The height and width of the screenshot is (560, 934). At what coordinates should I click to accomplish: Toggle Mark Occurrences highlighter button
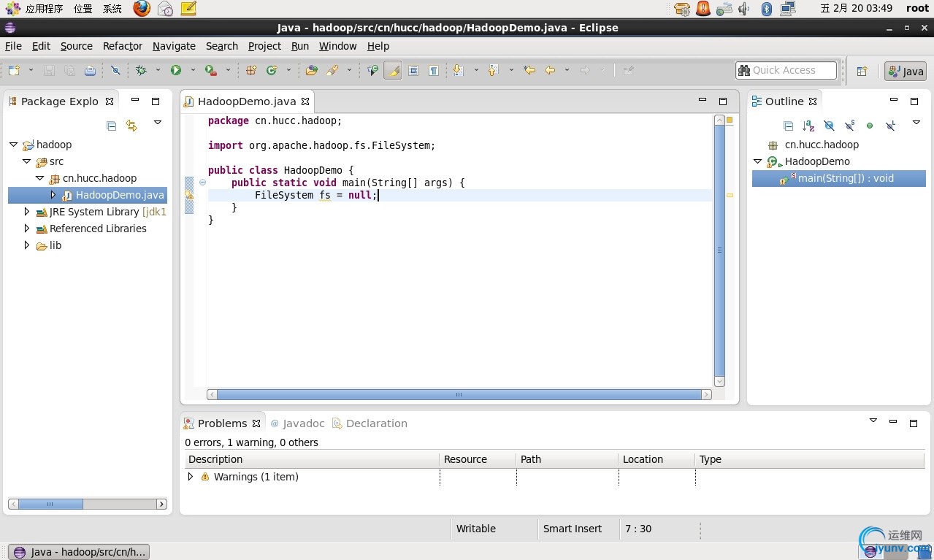(x=393, y=70)
